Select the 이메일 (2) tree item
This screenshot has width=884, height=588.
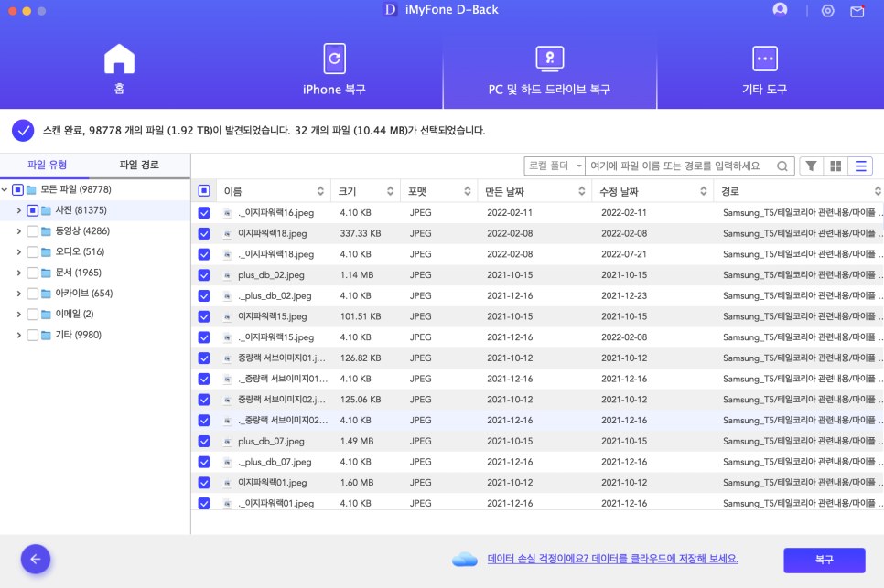74,315
